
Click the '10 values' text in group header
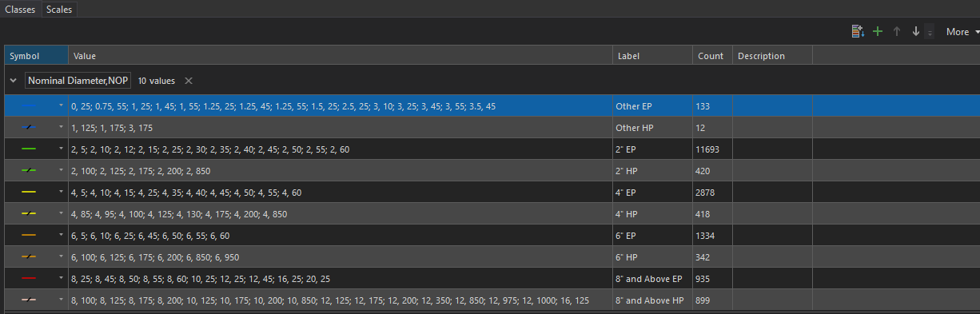[156, 81]
